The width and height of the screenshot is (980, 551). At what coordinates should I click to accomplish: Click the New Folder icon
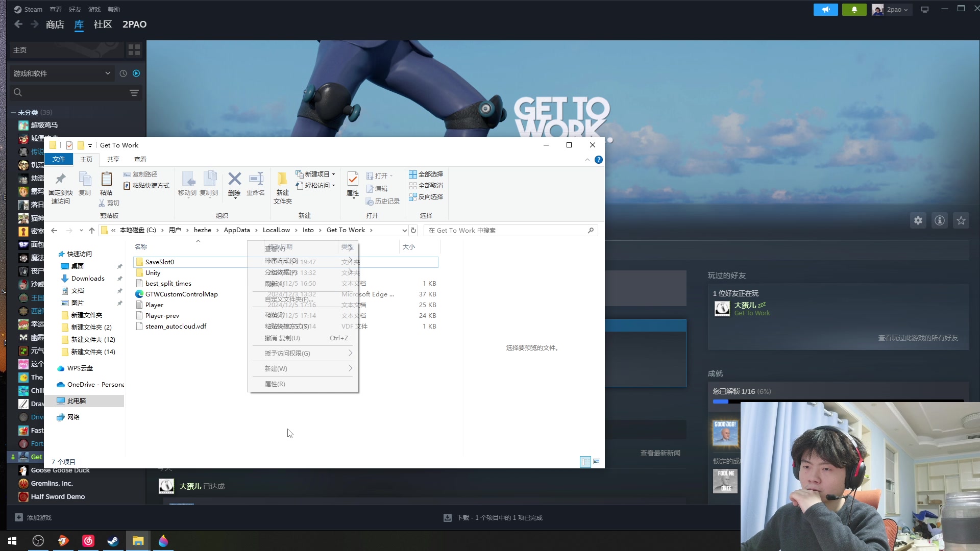click(x=282, y=179)
